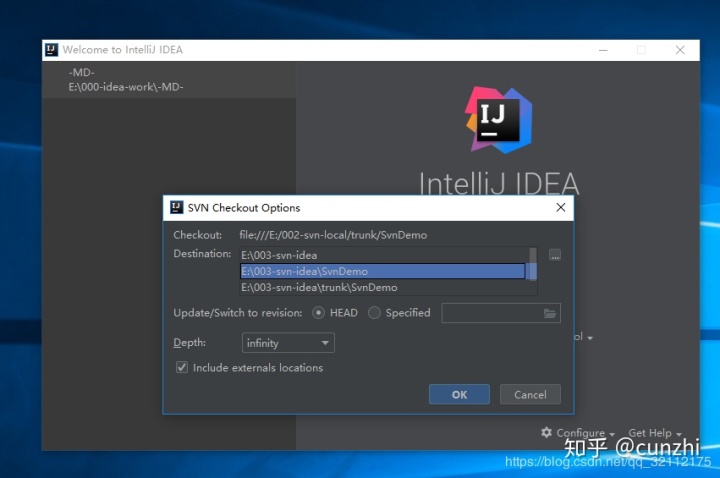Minimize the Welcome to IntelliJ IDEA window
The width and height of the screenshot is (720, 478).
tap(603, 50)
